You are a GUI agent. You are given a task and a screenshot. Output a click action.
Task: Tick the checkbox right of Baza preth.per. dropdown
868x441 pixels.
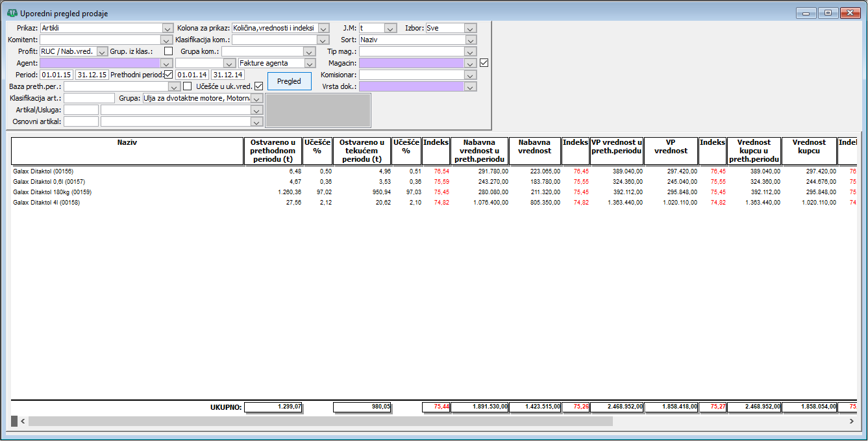(x=188, y=86)
